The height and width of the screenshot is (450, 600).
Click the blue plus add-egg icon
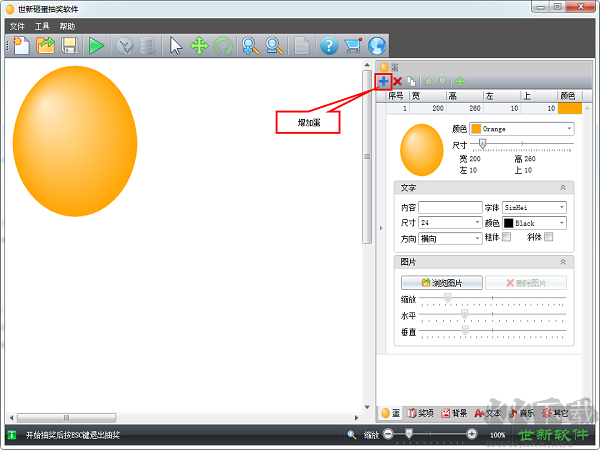(x=383, y=80)
